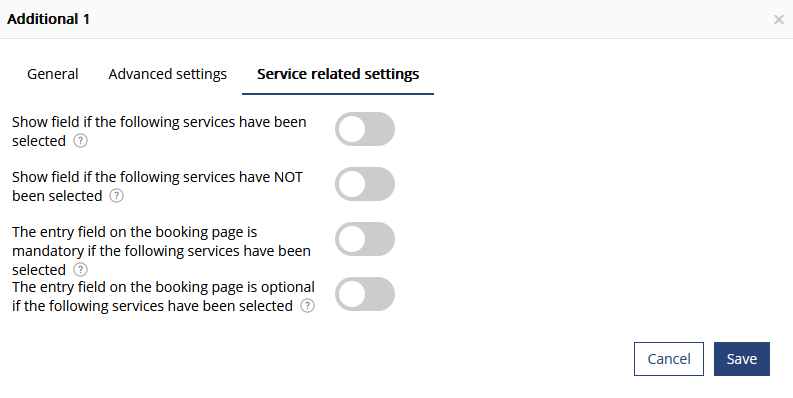Select the Service related settings tab
793x398 pixels.
point(338,74)
